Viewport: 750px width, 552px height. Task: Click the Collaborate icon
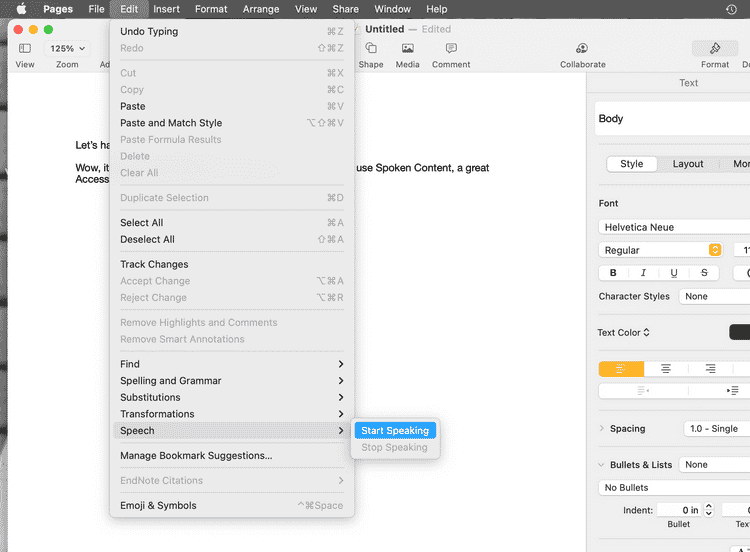click(582, 48)
